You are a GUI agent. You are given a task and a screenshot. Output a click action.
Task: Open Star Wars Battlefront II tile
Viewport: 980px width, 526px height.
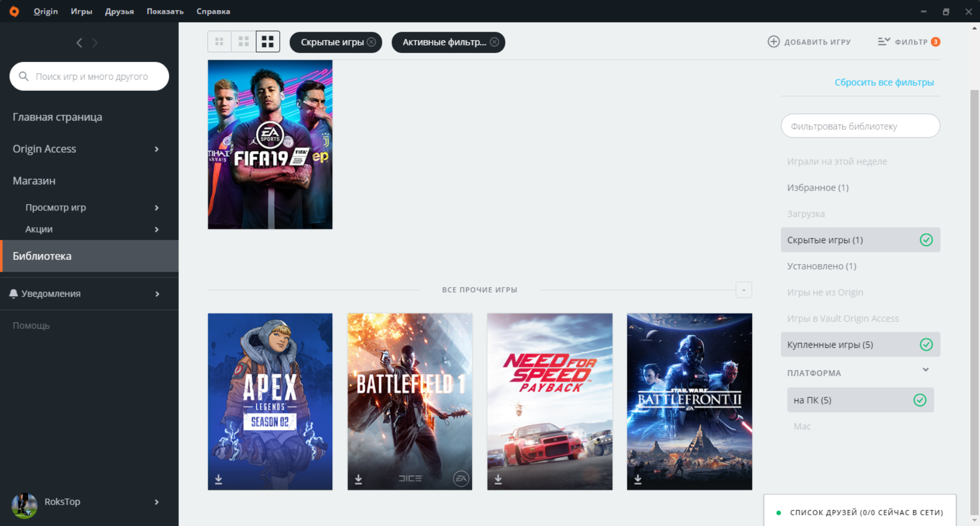click(690, 401)
